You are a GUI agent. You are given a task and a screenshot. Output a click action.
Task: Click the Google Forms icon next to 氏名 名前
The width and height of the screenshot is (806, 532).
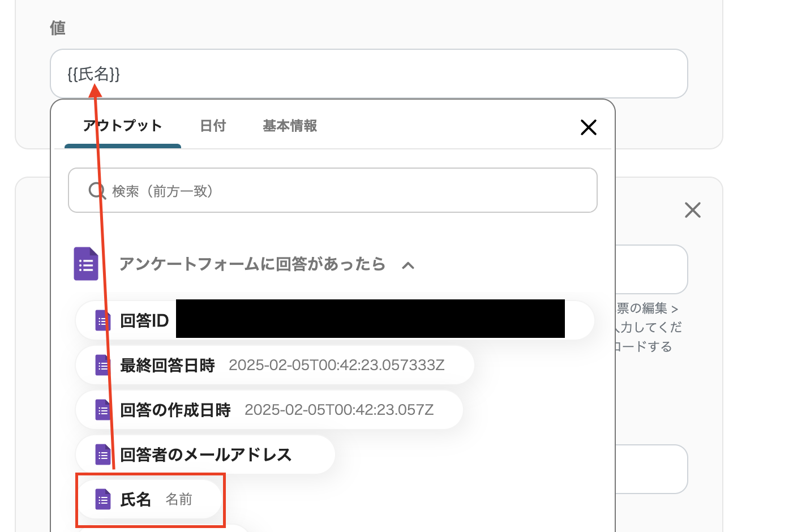[x=102, y=499]
